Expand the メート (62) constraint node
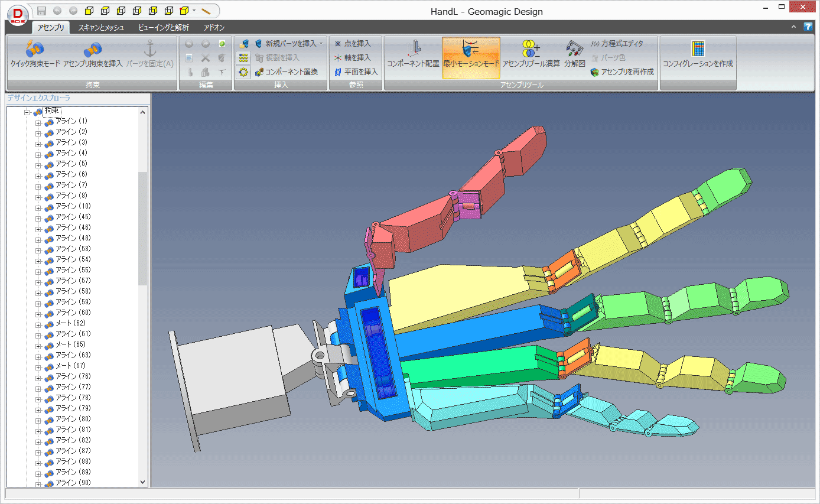The image size is (820, 504). pos(38,324)
